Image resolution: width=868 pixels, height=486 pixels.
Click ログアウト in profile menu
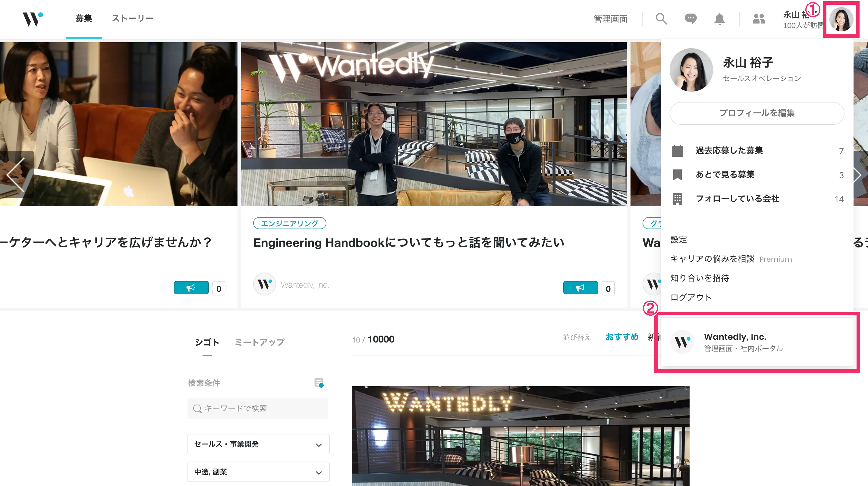click(691, 297)
